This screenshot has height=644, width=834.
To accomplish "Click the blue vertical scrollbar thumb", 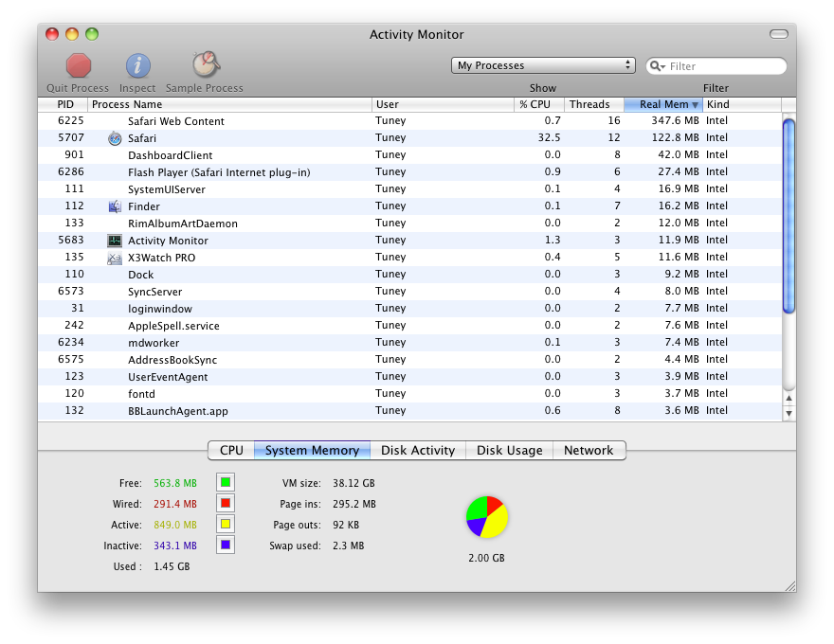I will [789, 216].
